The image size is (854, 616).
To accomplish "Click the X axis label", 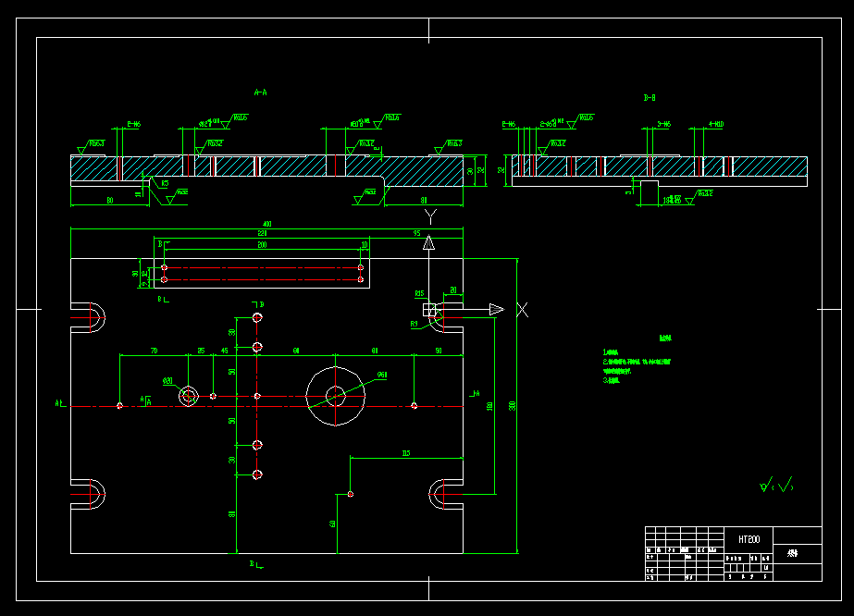I will (523, 310).
